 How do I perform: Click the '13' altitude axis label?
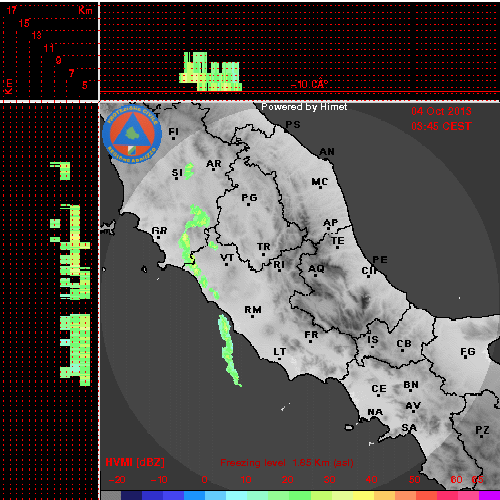[37, 35]
